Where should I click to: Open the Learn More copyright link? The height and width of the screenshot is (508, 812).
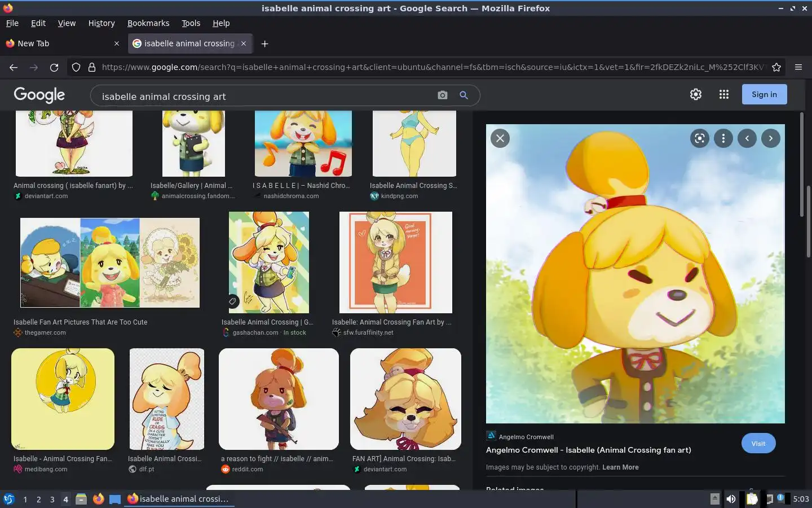point(620,467)
